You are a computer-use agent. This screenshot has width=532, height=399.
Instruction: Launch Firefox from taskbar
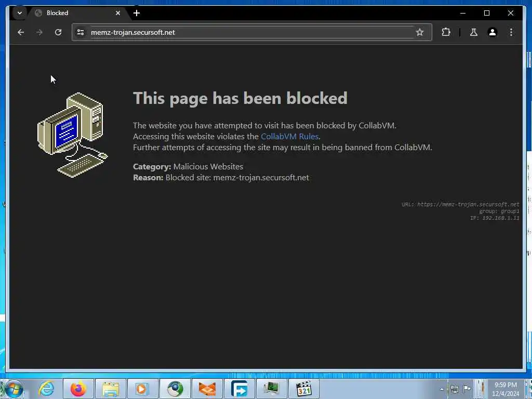tap(78, 389)
